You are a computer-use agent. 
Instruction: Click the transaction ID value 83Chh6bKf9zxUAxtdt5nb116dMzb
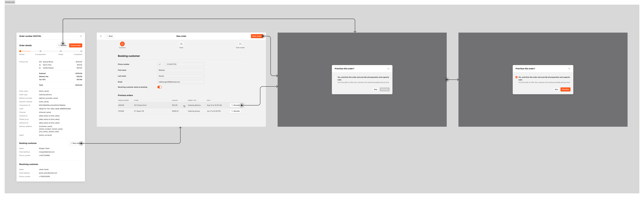point(52,105)
